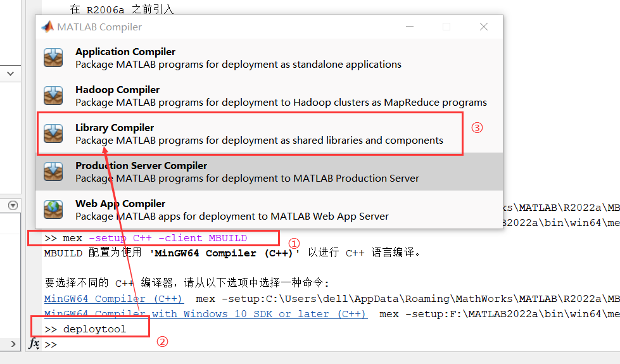Pick the Production Server Compiler entry

tap(269, 172)
